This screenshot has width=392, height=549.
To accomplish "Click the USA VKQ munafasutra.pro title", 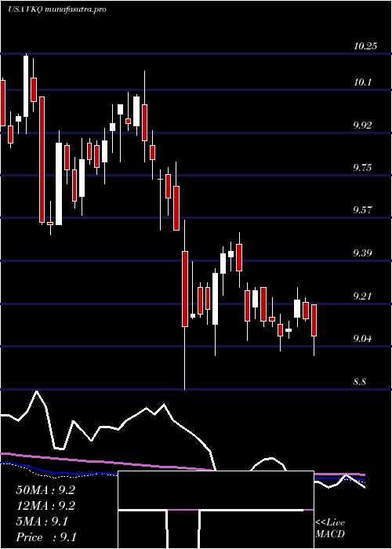I will [57, 9].
